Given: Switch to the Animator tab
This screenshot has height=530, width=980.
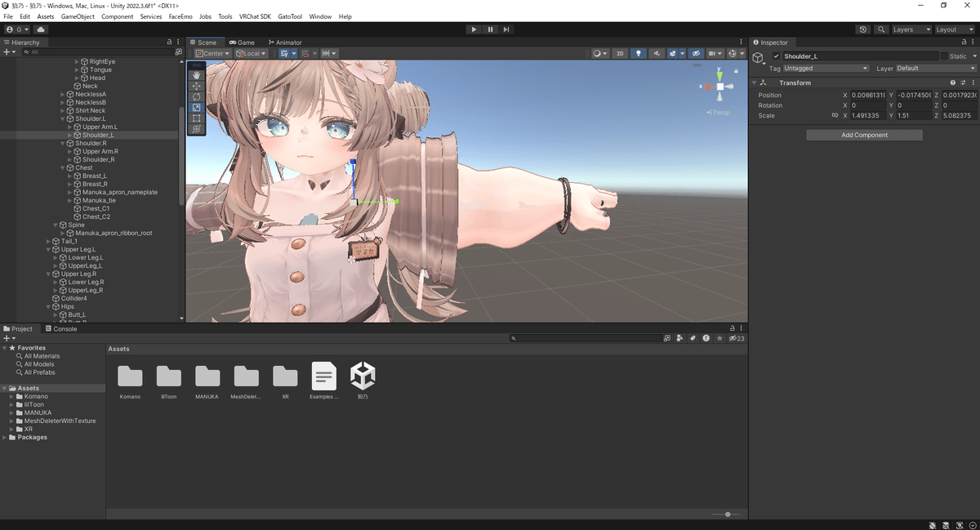Looking at the screenshot, I should [x=284, y=42].
